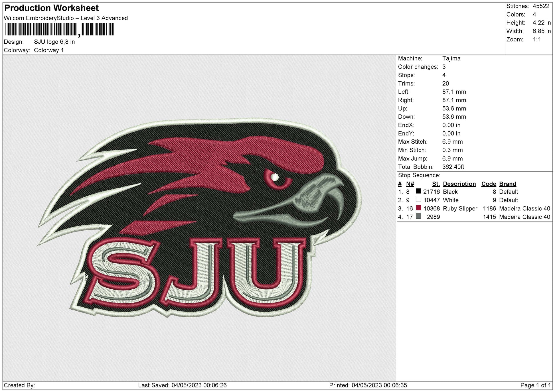This screenshot has height=392, width=555.
Task: Click the 'EndY:' label
Action: click(x=406, y=134)
